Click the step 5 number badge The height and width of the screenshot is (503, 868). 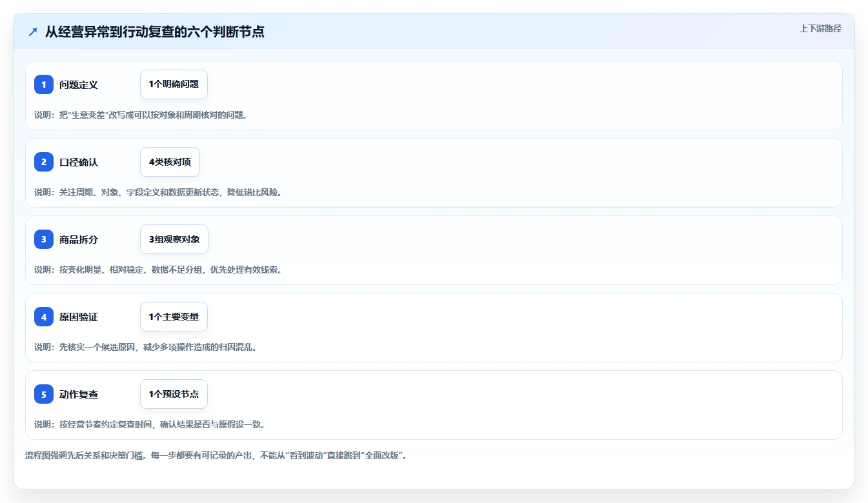pyautogui.click(x=44, y=394)
